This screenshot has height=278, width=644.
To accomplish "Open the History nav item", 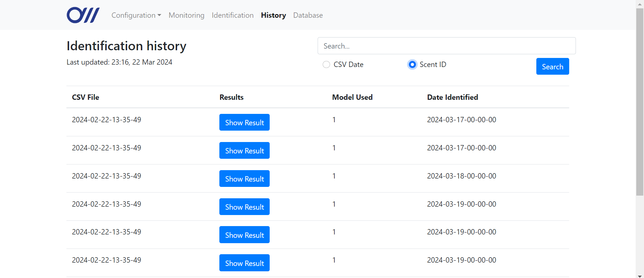I will pos(273,15).
